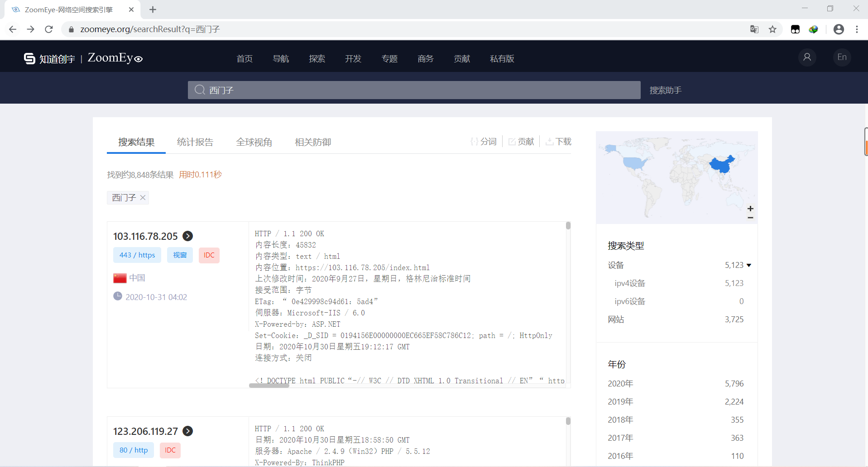Image resolution: width=868 pixels, height=467 pixels.
Task: Click the user profile icon in ZoomEye header
Action: [x=807, y=57]
